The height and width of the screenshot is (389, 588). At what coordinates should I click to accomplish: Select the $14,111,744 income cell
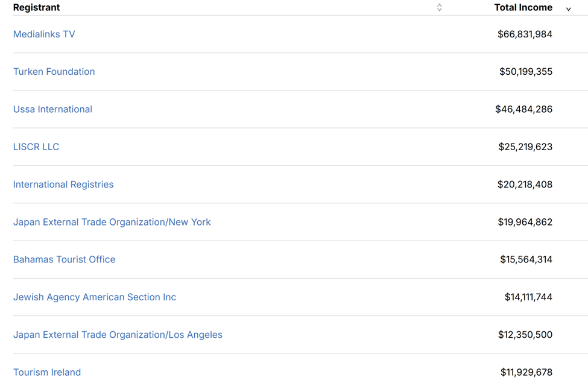pyautogui.click(x=528, y=297)
